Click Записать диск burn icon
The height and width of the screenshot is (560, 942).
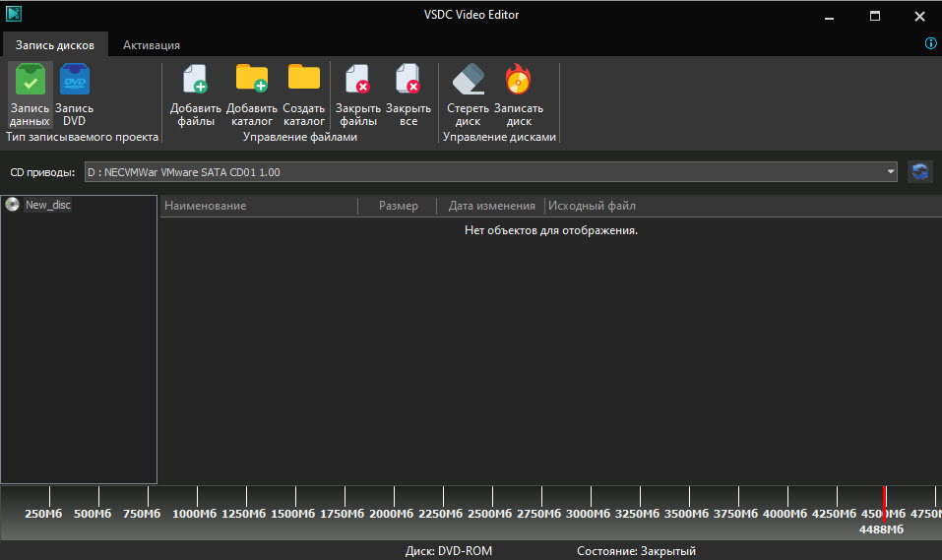pyautogui.click(x=519, y=80)
